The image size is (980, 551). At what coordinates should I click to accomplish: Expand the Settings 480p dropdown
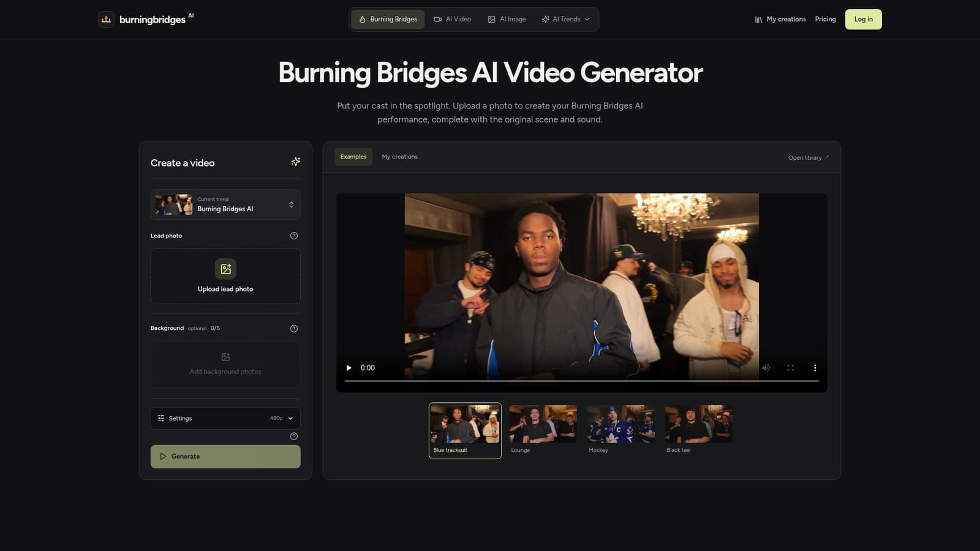tap(225, 418)
